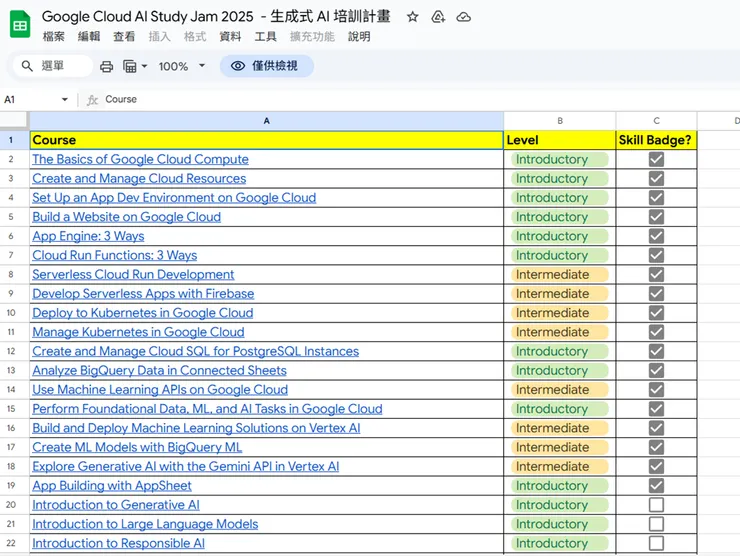Open the 工具 menu
This screenshot has width=740, height=556.
(266, 36)
